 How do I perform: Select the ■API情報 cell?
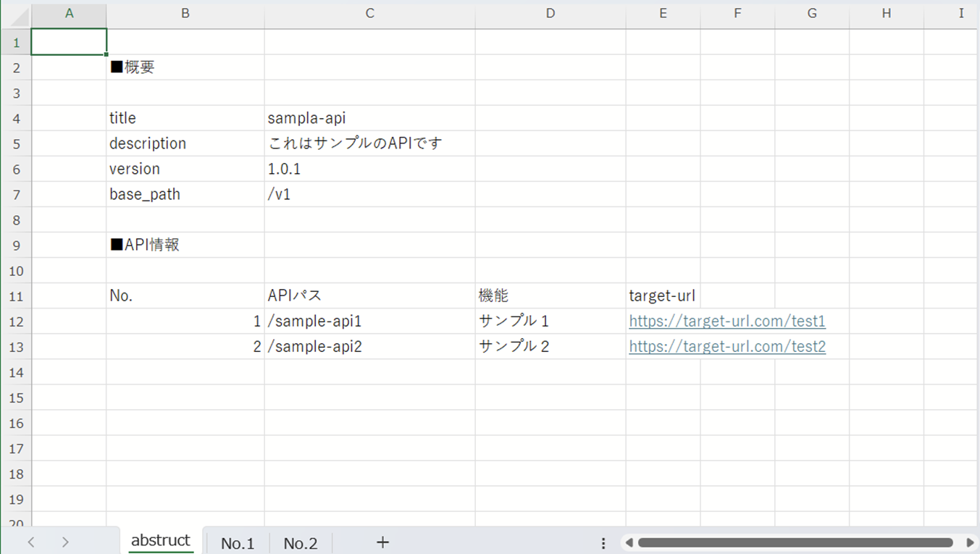[x=185, y=245]
